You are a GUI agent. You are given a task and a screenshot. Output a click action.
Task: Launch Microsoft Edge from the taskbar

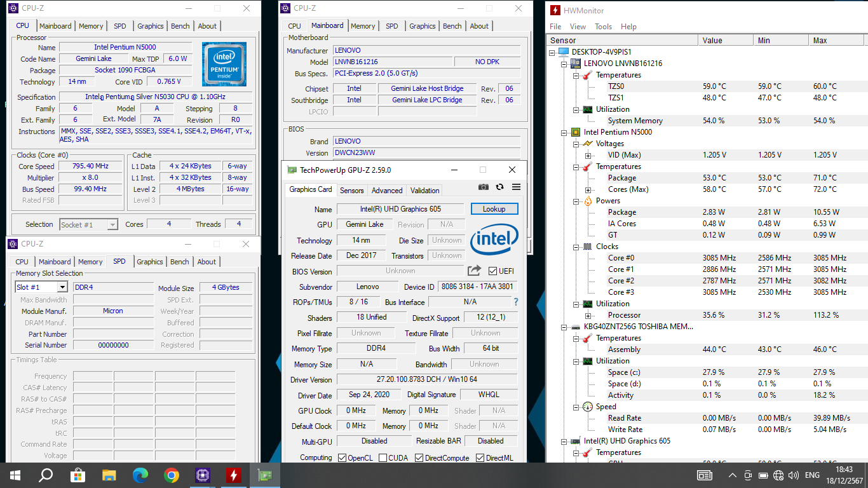pos(140,475)
